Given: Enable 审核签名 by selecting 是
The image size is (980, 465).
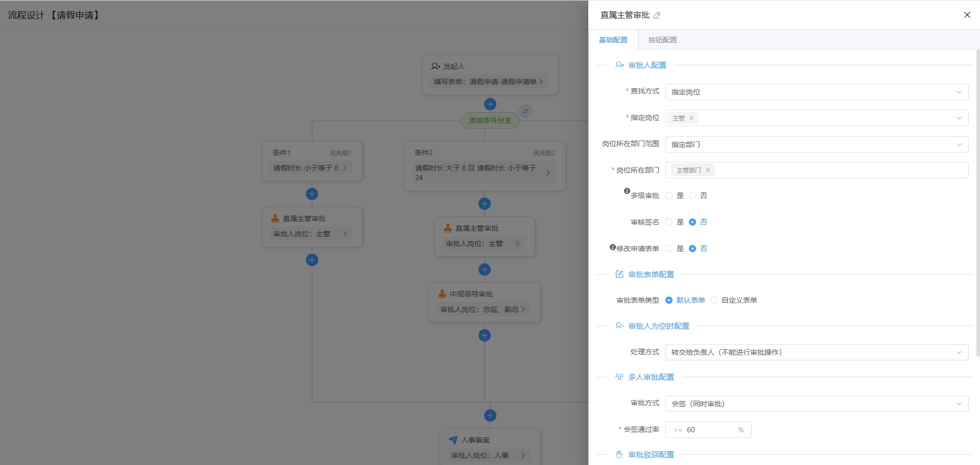Looking at the screenshot, I should tap(669, 222).
